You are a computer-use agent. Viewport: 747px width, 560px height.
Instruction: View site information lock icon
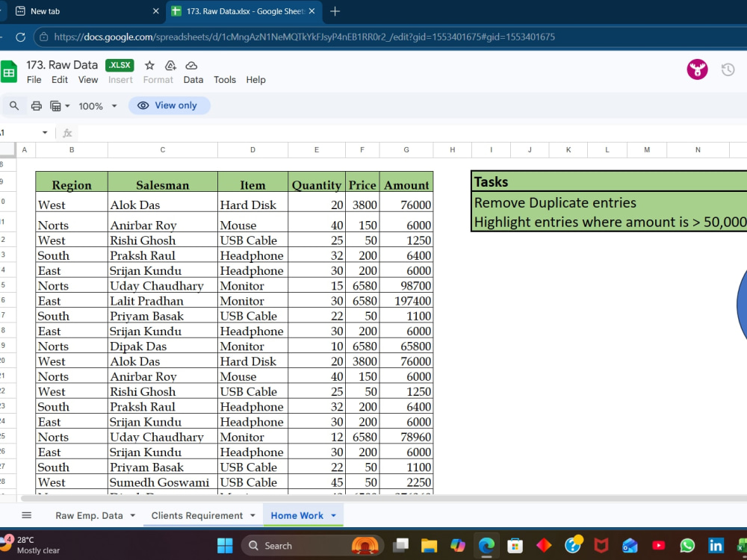pyautogui.click(x=44, y=37)
